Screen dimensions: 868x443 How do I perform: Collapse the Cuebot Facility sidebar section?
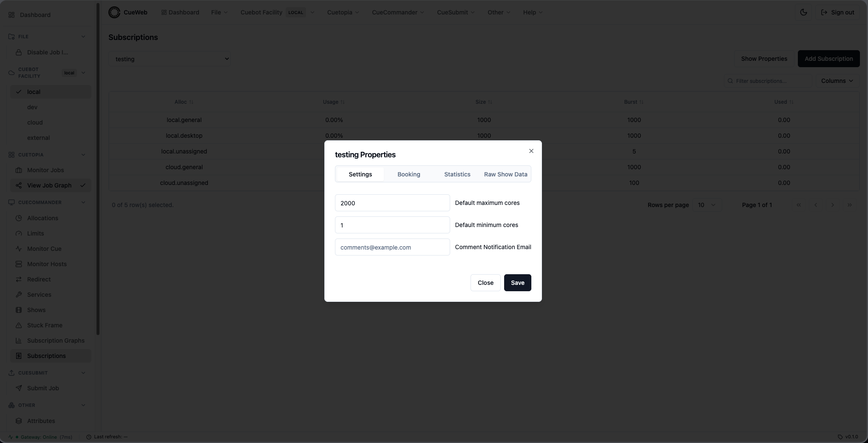[83, 73]
